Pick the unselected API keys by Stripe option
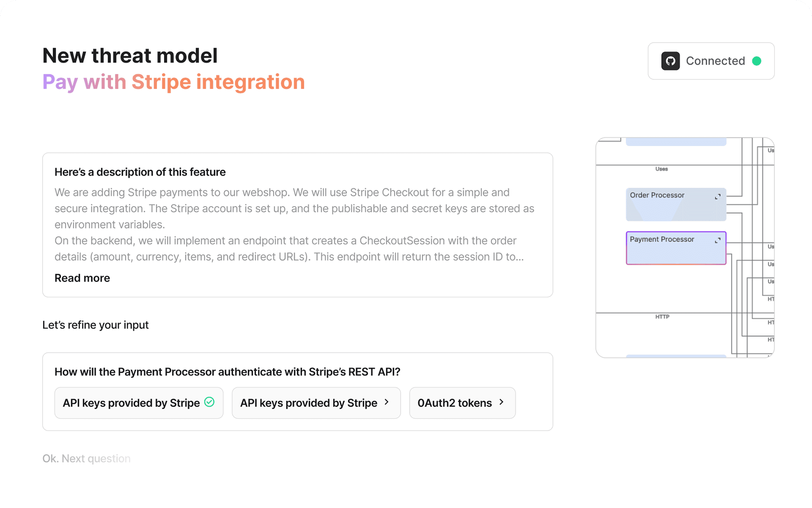Image resolution: width=812 pixels, height=508 pixels. [x=308, y=403]
